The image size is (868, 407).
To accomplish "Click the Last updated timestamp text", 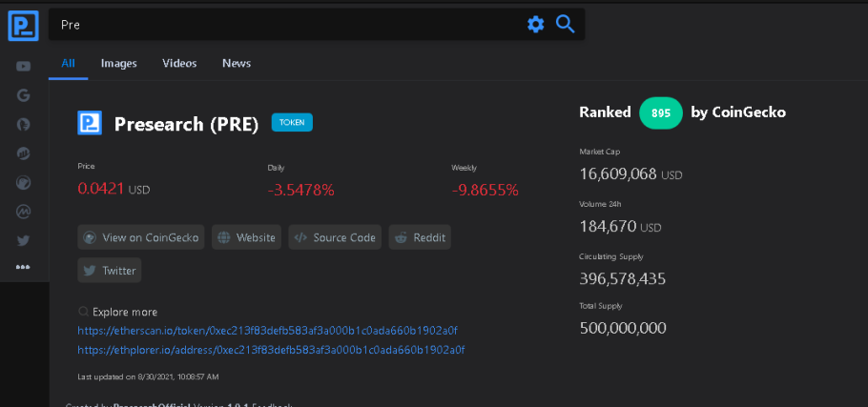I will pyautogui.click(x=148, y=377).
